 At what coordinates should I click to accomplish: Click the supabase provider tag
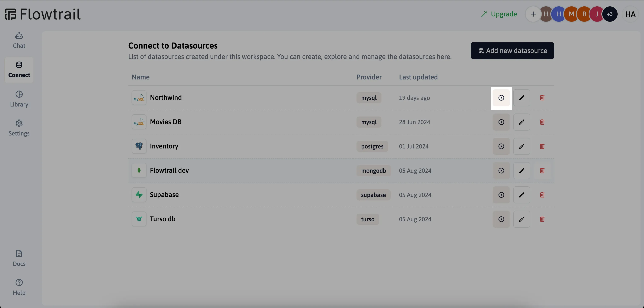point(374,195)
